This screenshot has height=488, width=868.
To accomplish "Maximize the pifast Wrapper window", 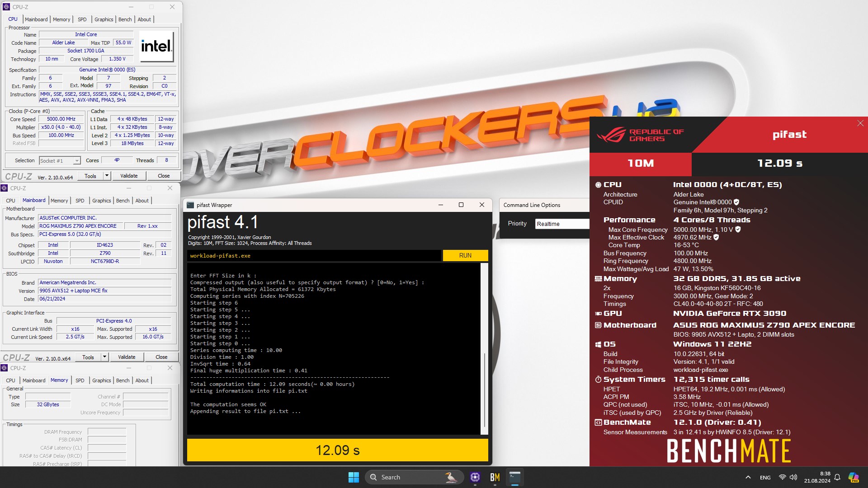I will tap(461, 205).
